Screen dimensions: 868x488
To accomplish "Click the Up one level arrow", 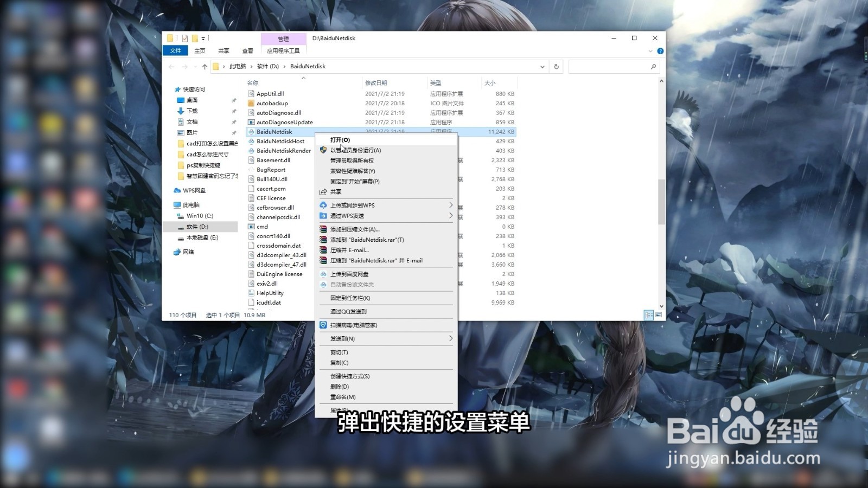I will pyautogui.click(x=205, y=67).
